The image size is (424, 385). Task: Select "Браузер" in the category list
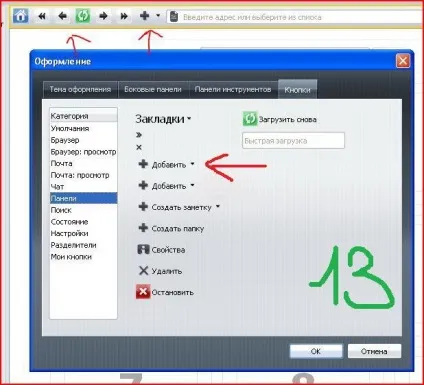[83, 140]
